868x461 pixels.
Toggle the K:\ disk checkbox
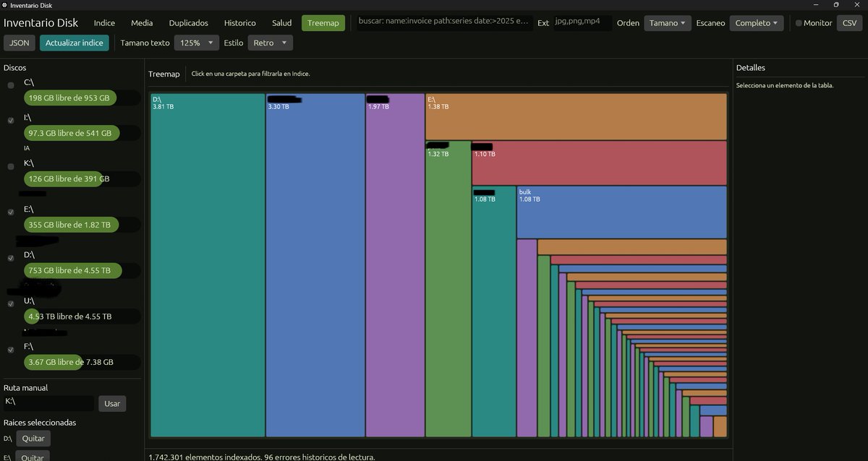point(11,166)
